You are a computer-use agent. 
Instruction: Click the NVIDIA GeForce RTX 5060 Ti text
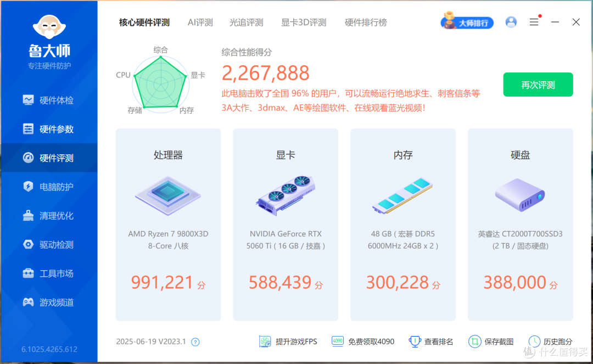[x=285, y=239]
